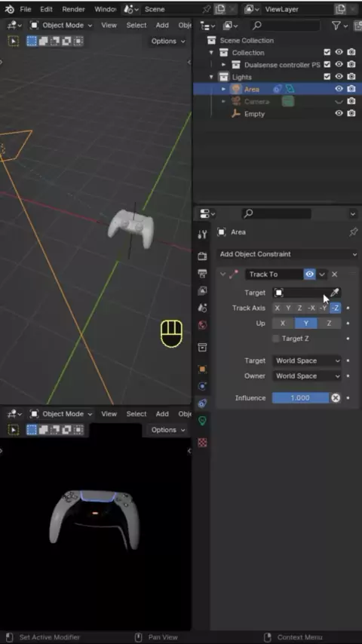The height and width of the screenshot is (644, 362).
Task: Open the Edit menu
Action: (x=46, y=9)
